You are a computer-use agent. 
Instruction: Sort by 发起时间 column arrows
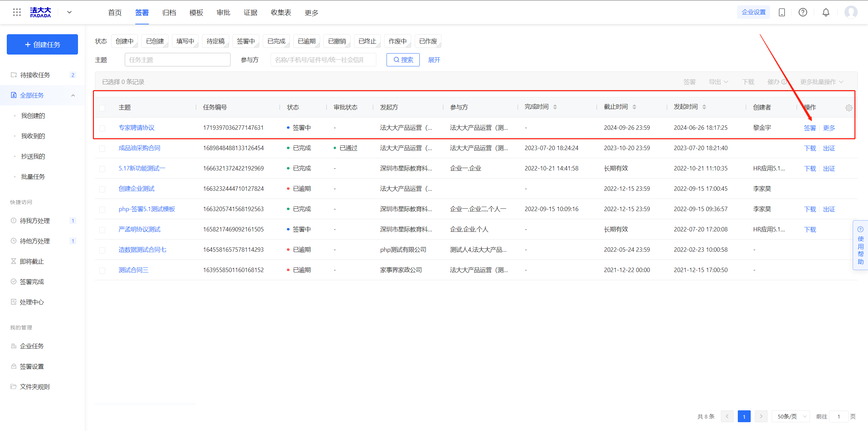tap(704, 107)
